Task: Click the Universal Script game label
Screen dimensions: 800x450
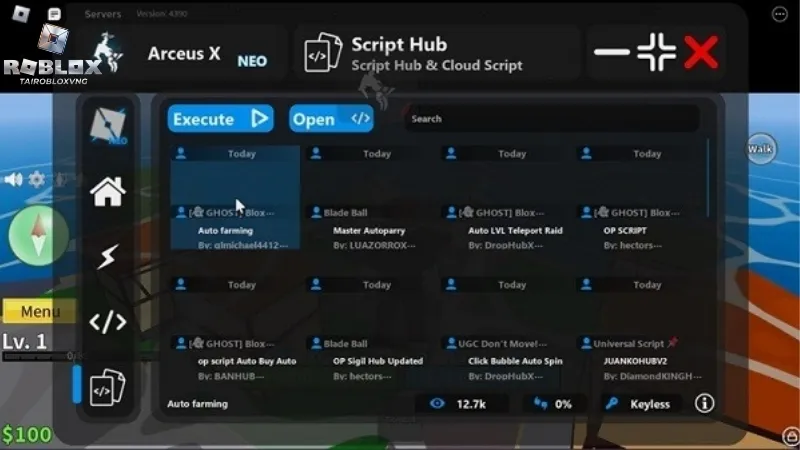Action: [x=629, y=344]
